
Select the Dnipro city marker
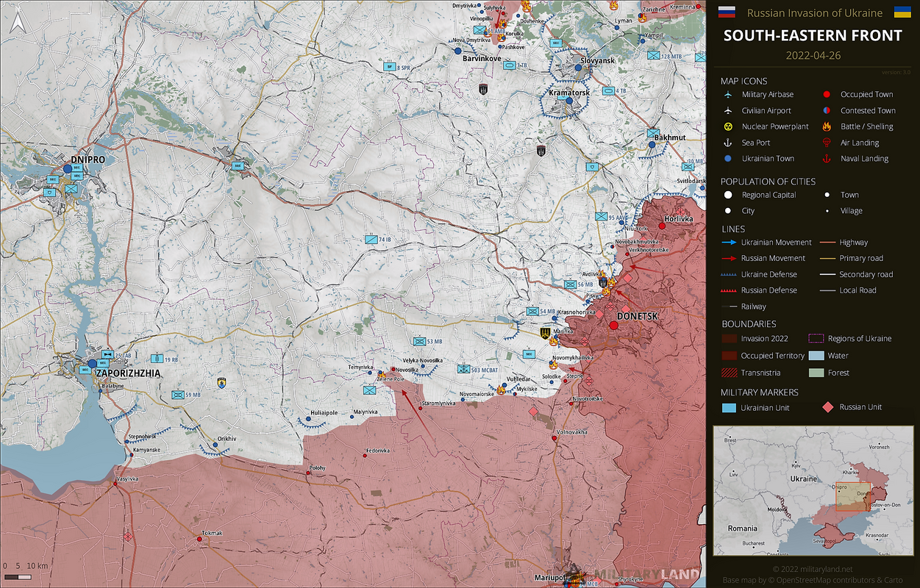[68, 169]
